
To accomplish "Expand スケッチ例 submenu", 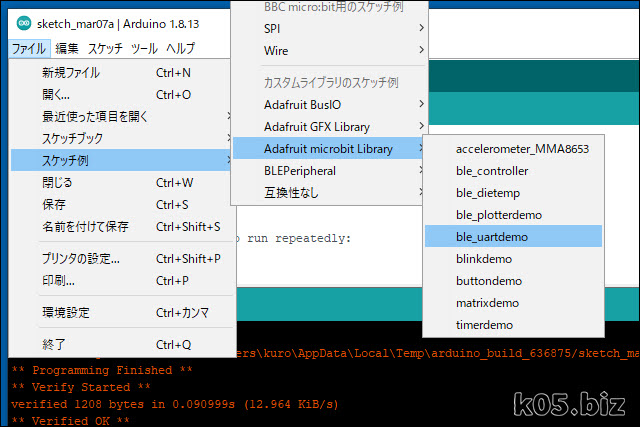I will (x=121, y=160).
